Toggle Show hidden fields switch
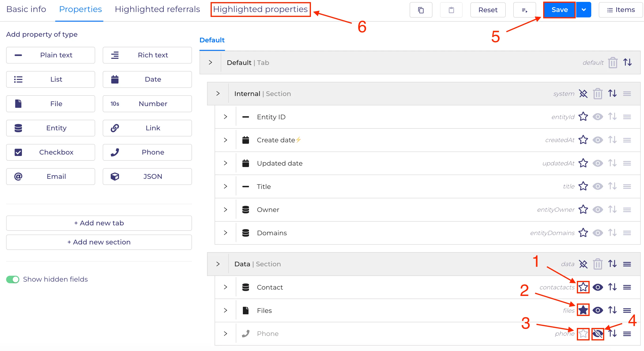Screen dimensions: 644x351 pyautogui.click(x=12, y=279)
